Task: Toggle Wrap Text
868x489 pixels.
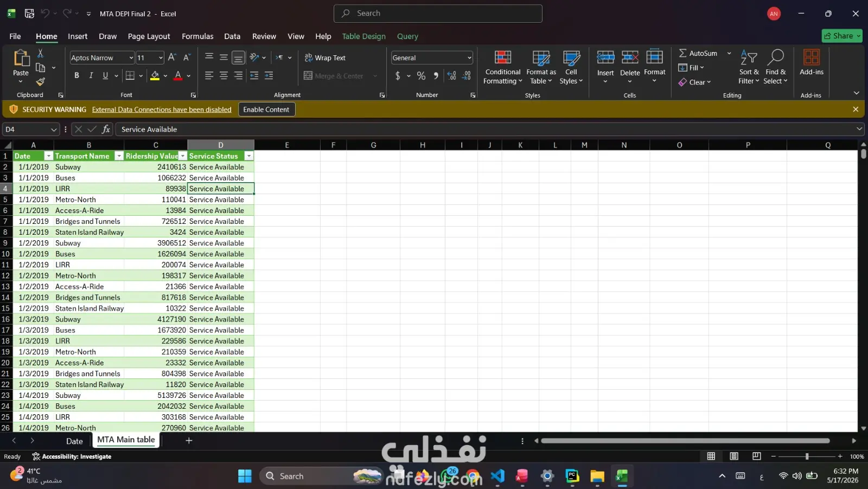Action: coord(325,57)
